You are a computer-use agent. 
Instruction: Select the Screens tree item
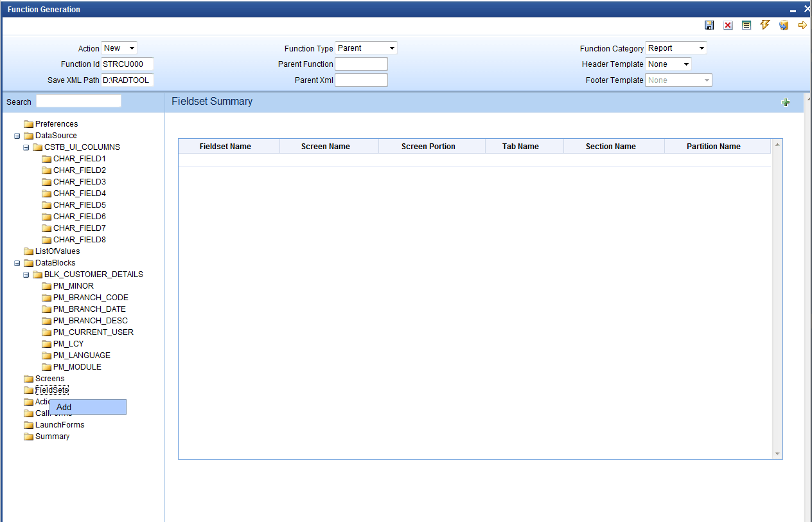(x=50, y=379)
